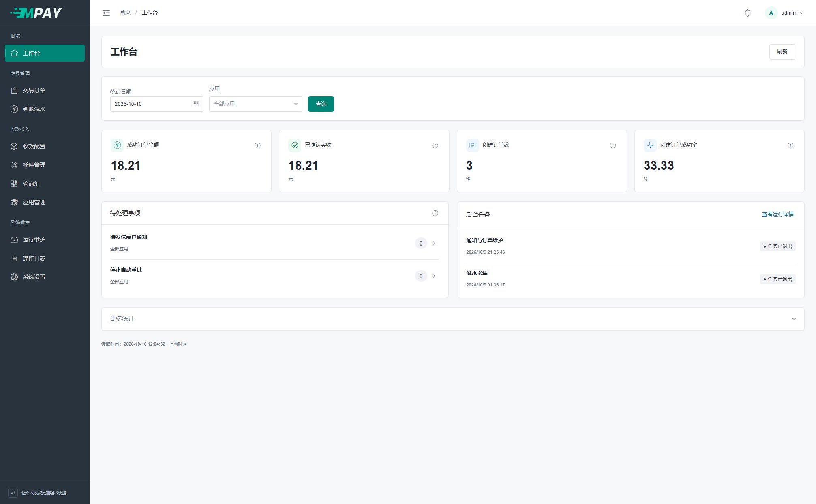Image resolution: width=816 pixels, height=504 pixels.
Task: Collapse the sidebar with the menu fold icon
Action: point(106,13)
